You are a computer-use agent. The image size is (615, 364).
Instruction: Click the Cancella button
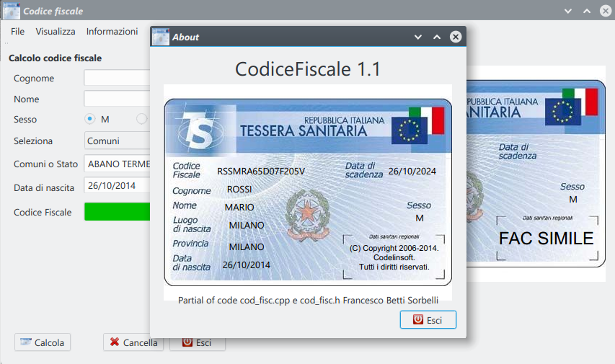[133, 342]
